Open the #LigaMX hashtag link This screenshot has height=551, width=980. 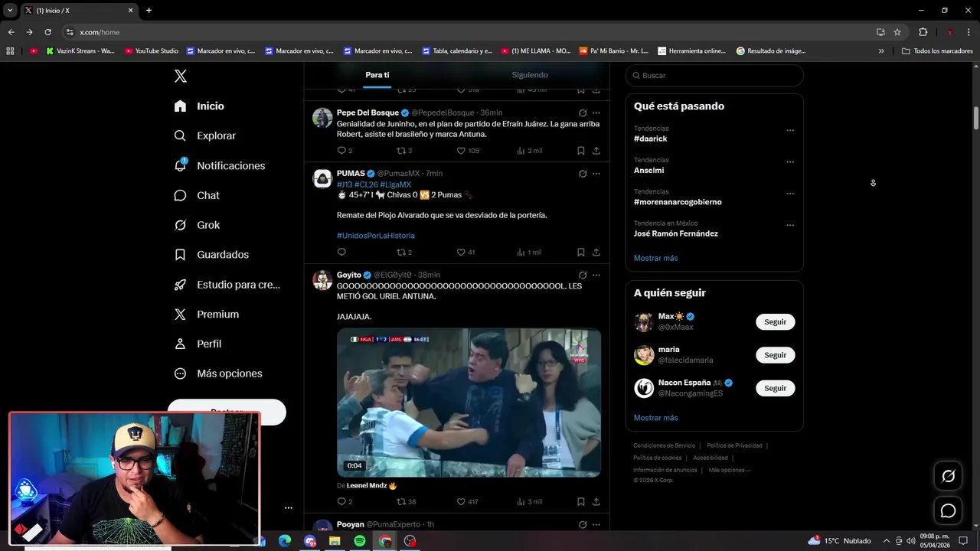(x=395, y=184)
